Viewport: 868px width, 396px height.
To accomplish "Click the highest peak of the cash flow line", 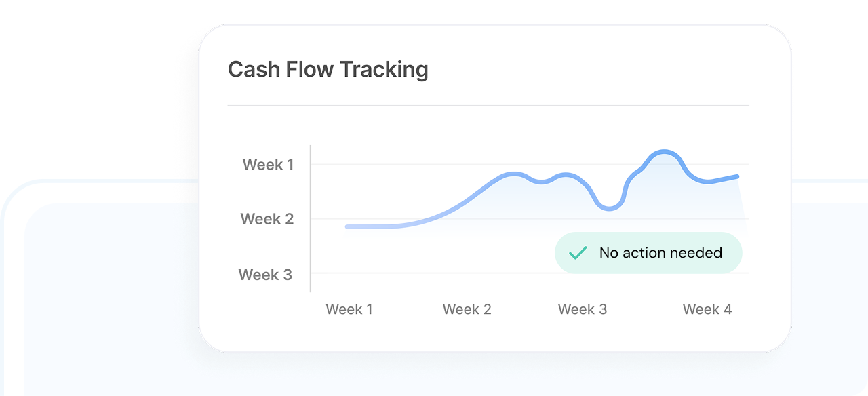I will (663, 152).
